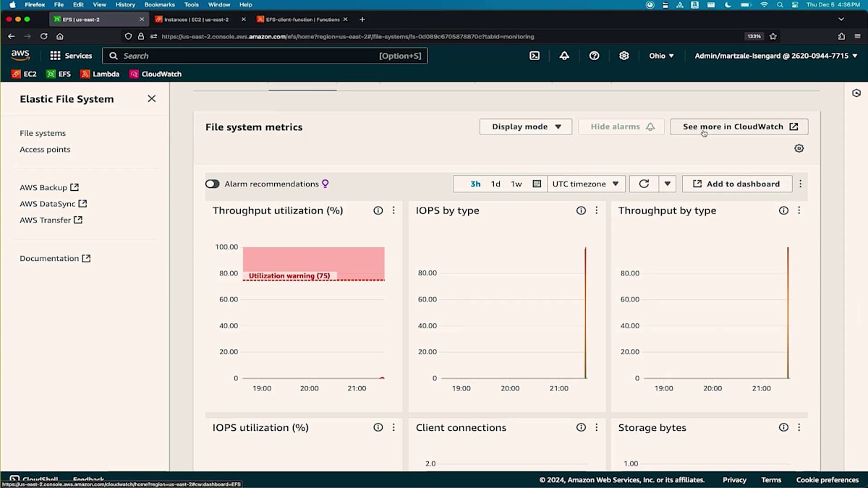Open the AWS Services grid menu
This screenshot has height=488, width=868.
tap(71, 56)
